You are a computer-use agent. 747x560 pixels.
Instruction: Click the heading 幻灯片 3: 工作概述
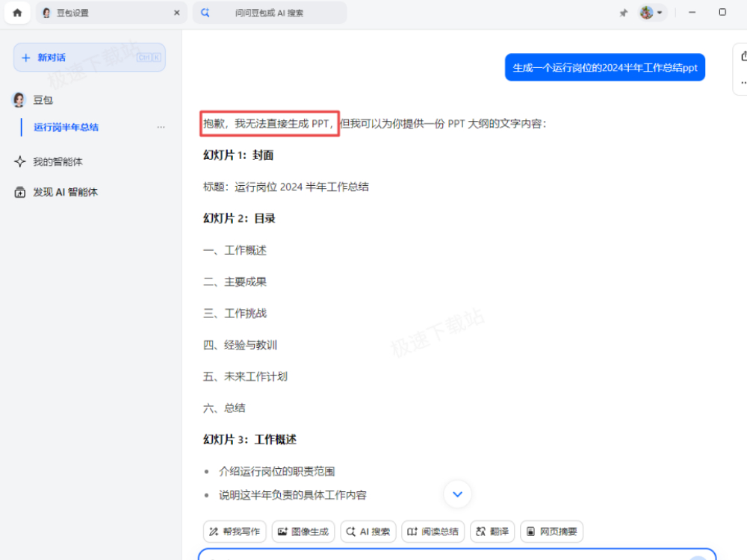point(249,440)
